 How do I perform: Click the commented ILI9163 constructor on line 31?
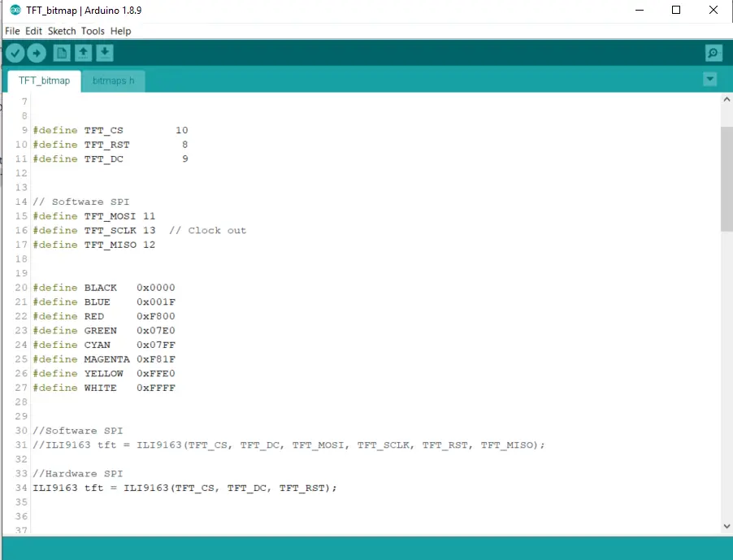(289, 445)
